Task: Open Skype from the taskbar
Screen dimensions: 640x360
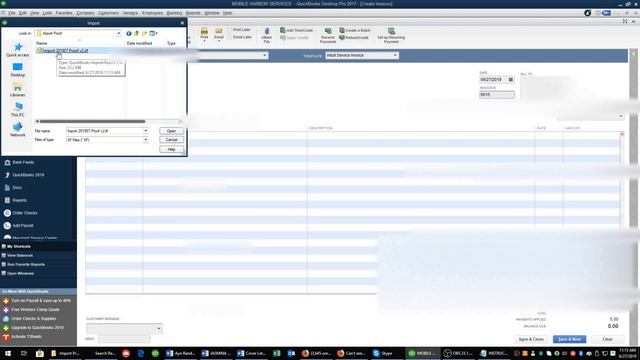Action: (x=383, y=353)
